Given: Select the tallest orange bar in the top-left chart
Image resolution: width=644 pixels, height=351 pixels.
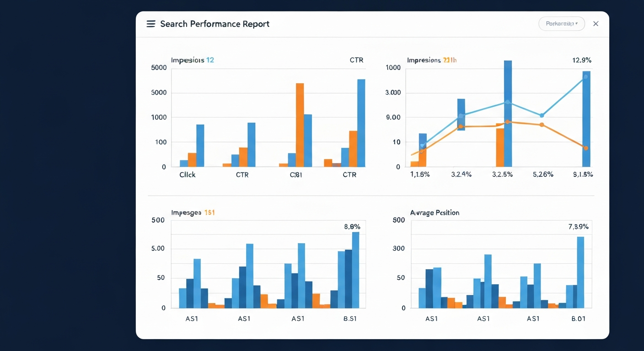Looking at the screenshot, I should click(300, 124).
